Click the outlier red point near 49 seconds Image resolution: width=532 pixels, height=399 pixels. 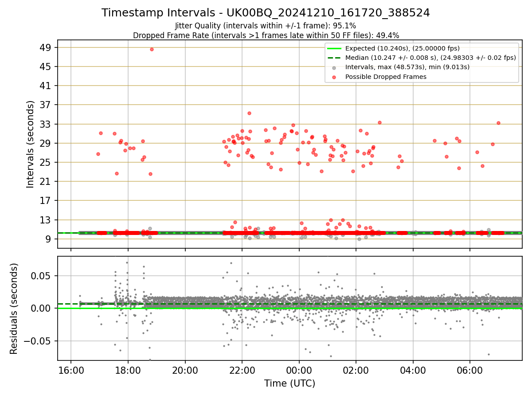click(152, 49)
